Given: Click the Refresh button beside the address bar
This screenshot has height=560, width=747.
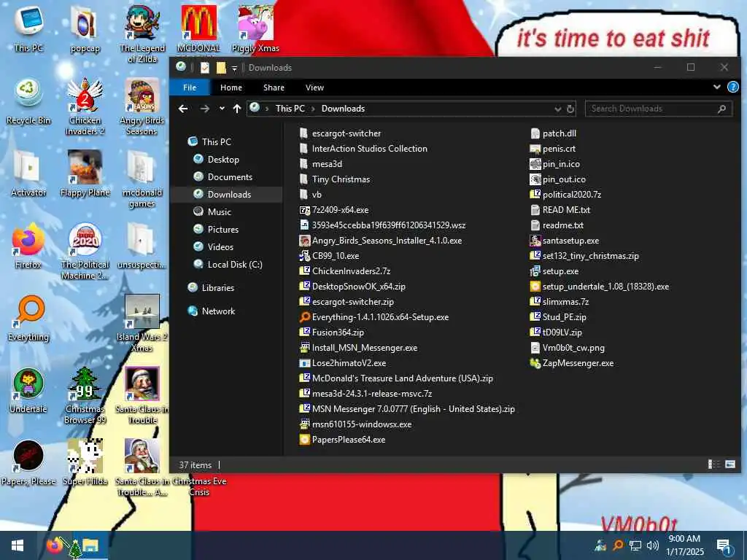Looking at the screenshot, I should [x=570, y=109].
